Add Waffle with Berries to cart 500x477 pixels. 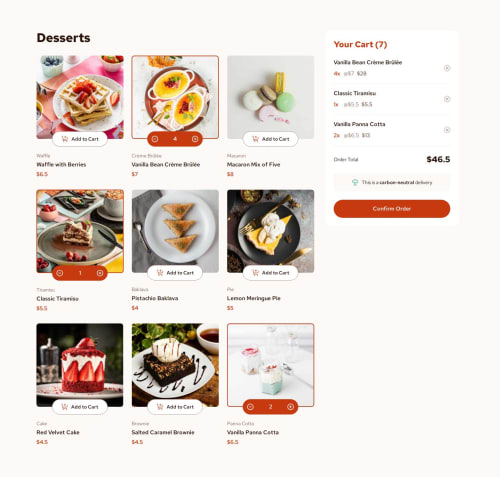point(80,139)
